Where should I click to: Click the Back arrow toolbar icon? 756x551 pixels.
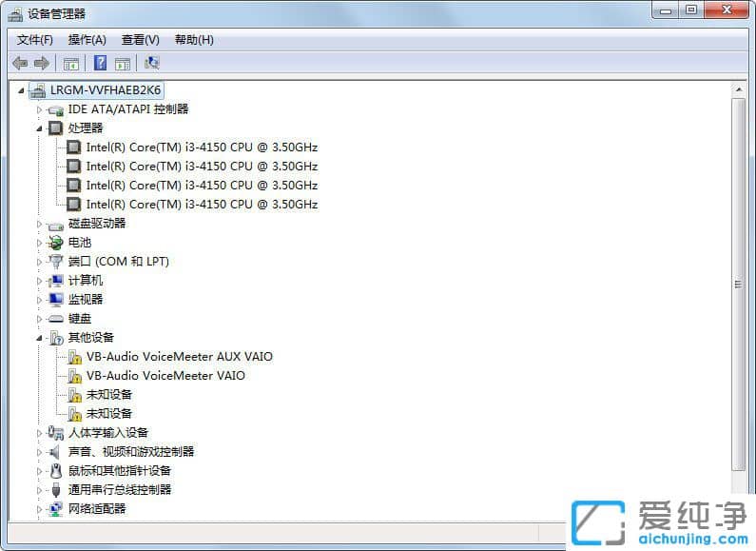click(20, 63)
